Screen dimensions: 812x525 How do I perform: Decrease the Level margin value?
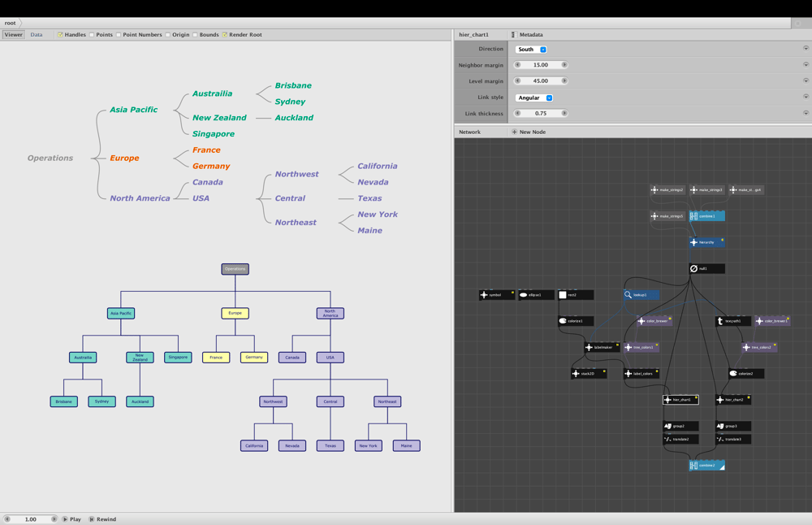pyautogui.click(x=517, y=80)
